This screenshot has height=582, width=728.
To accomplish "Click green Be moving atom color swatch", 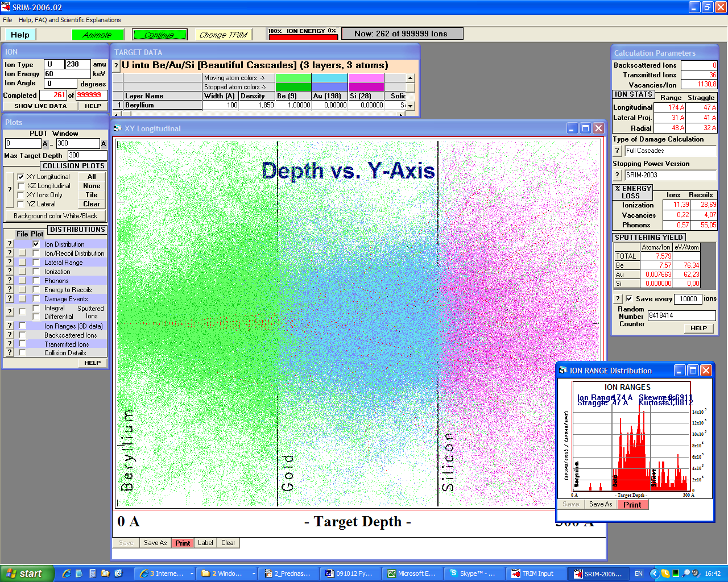I will 293,78.
